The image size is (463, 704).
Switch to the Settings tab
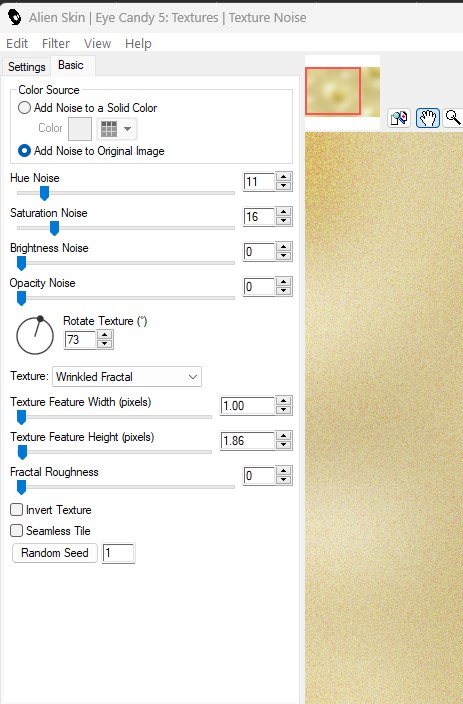tap(26, 67)
